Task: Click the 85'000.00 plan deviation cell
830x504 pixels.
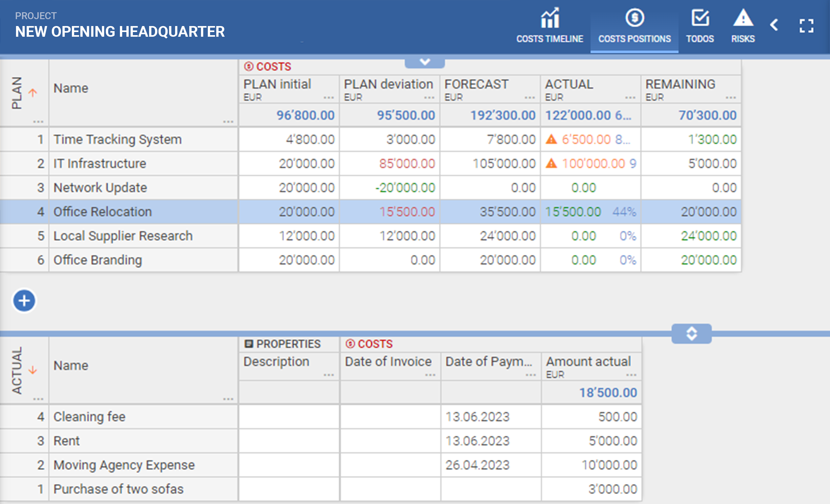Action: tap(389, 163)
